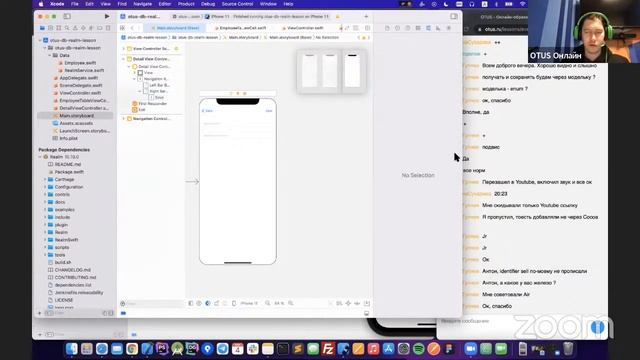Open the Navigate menu
The height and width of the screenshot is (360, 640).
tap(143, 4)
